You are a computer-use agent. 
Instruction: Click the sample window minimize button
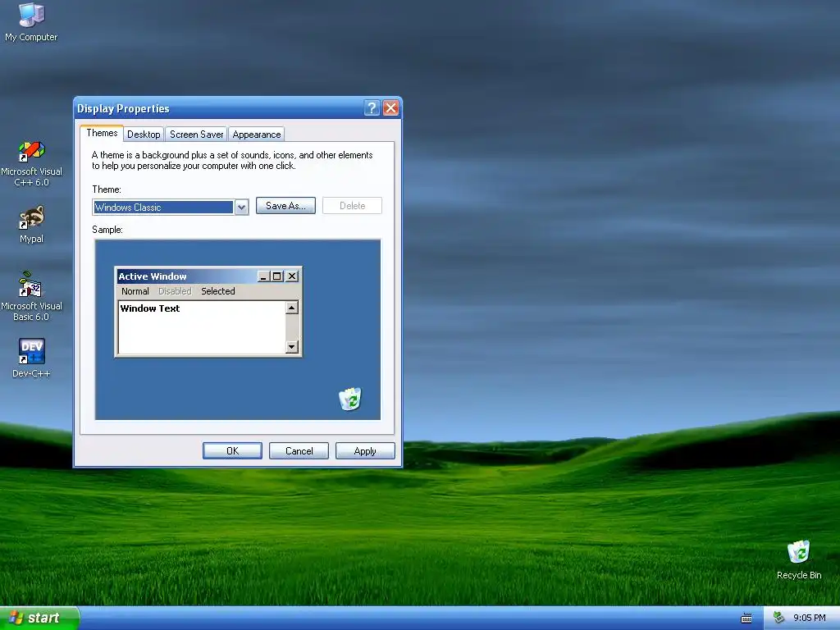[x=263, y=276]
